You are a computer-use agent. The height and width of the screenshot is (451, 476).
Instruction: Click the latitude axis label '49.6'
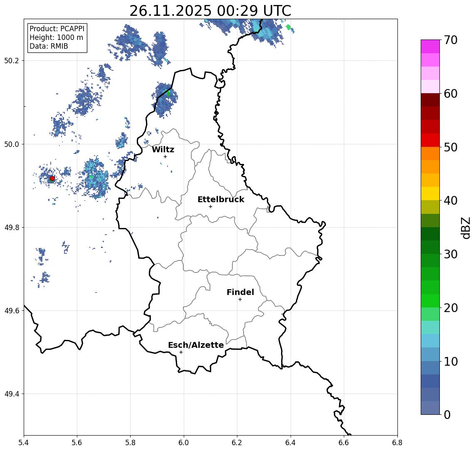point(12,311)
